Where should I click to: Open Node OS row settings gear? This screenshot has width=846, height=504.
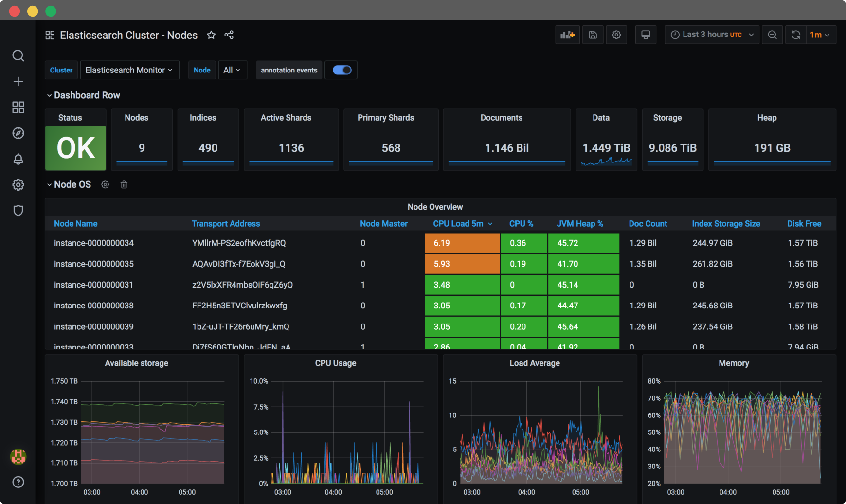tap(105, 184)
